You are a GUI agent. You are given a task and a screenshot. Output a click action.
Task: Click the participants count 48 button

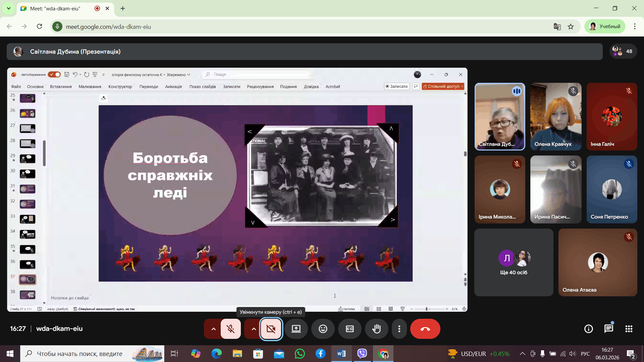(x=623, y=51)
